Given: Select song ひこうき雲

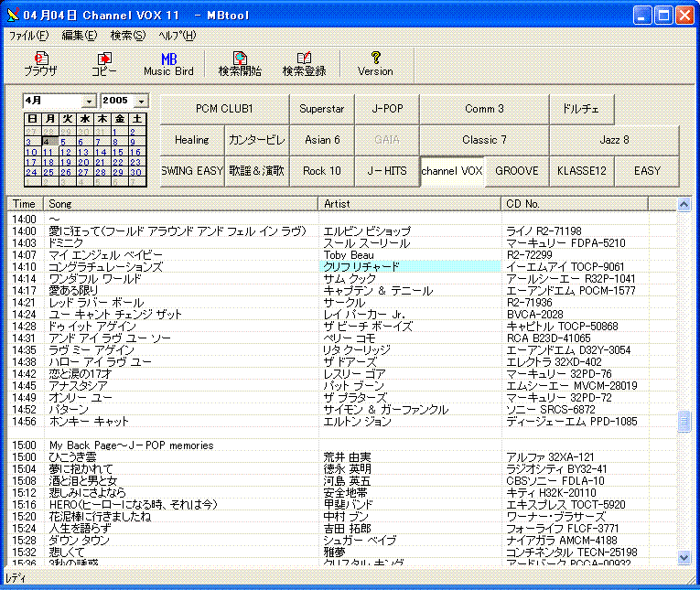Looking at the screenshot, I should click(x=72, y=457).
